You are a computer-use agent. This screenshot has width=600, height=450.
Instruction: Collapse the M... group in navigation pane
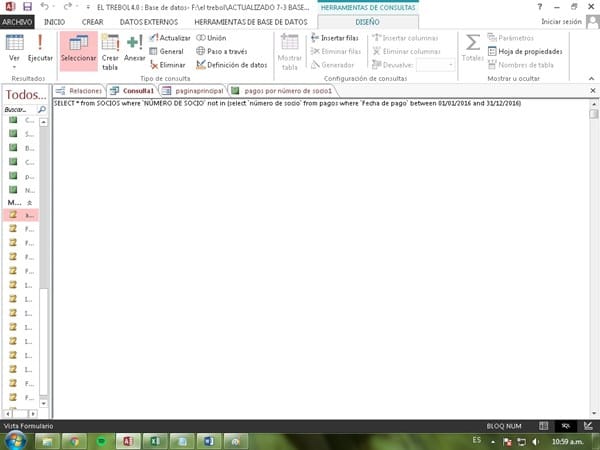tap(29, 202)
